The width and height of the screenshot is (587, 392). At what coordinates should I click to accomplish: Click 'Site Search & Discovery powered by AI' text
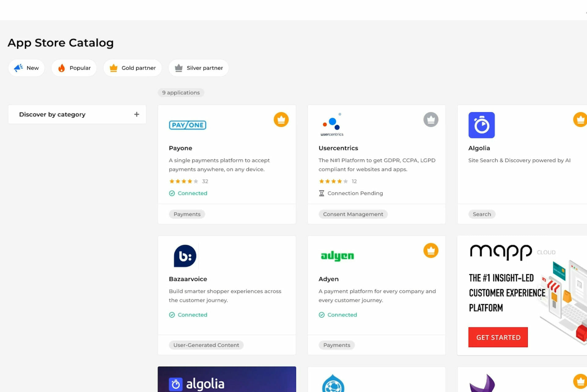(x=519, y=160)
